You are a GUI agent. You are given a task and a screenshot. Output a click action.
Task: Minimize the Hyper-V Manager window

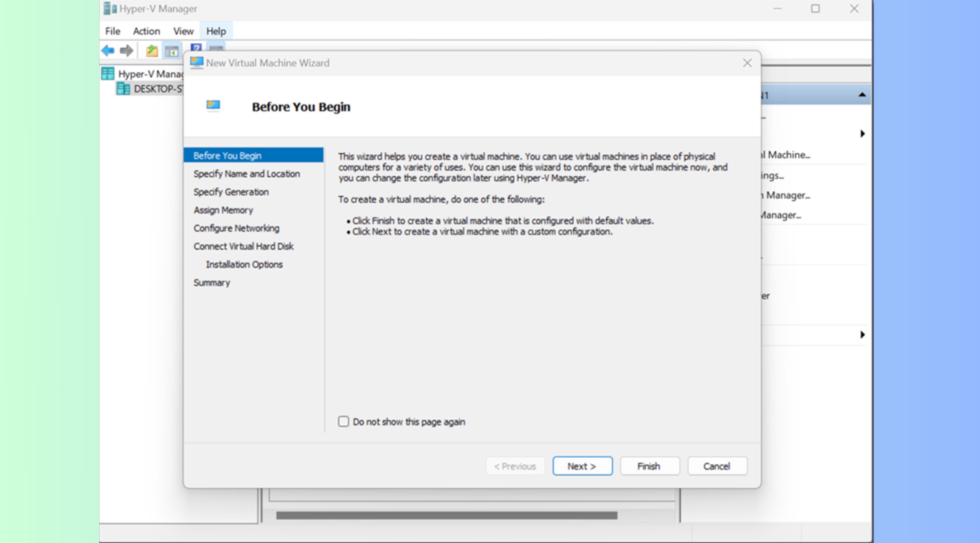(x=777, y=8)
